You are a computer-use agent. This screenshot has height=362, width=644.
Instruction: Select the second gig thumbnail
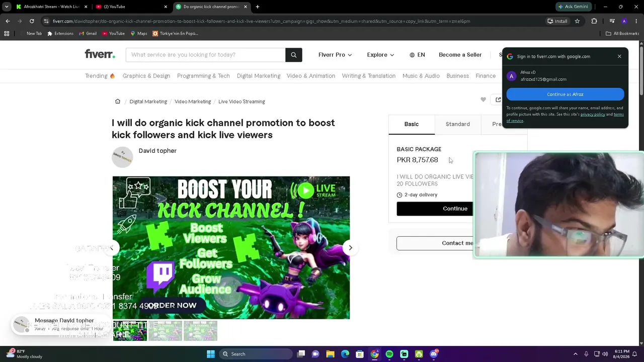(x=165, y=331)
